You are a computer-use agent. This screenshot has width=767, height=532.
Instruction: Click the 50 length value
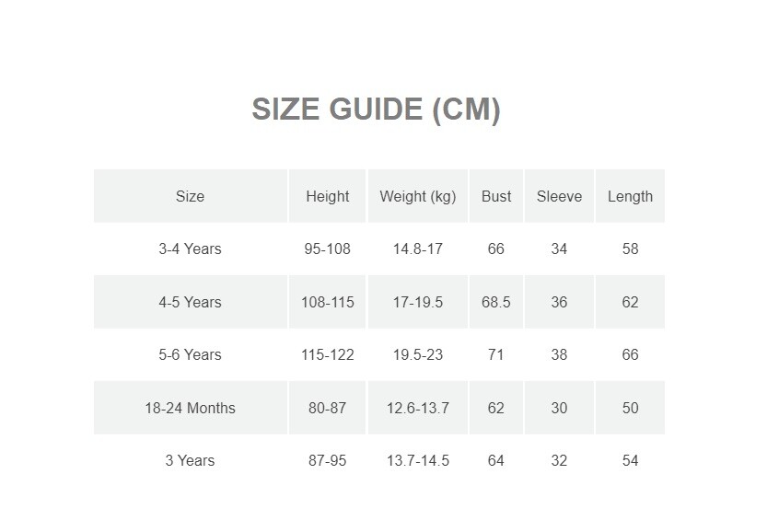pyautogui.click(x=630, y=408)
